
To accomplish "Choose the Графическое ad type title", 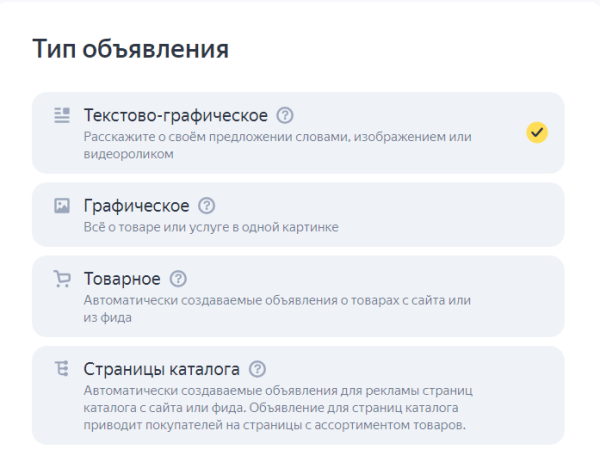I will click(x=137, y=206).
